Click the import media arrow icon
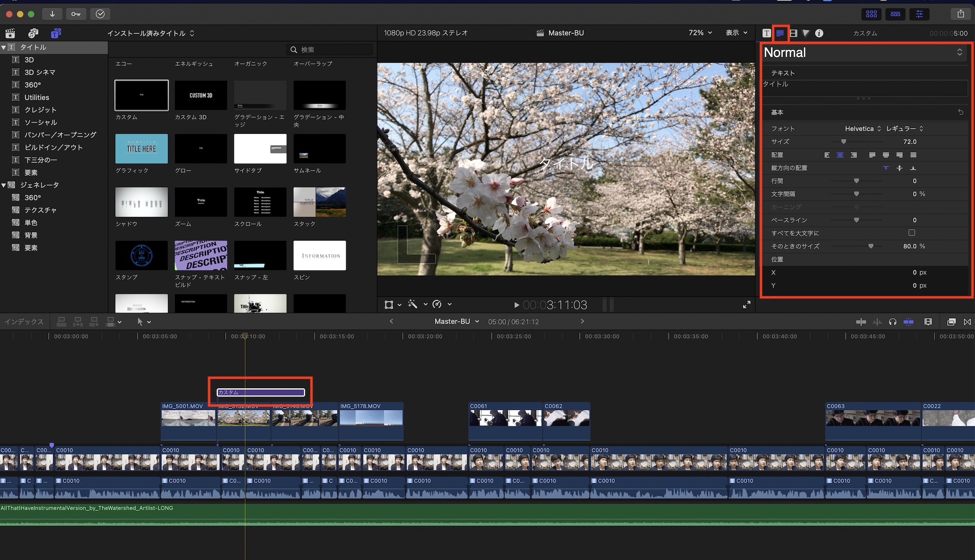 [x=52, y=14]
